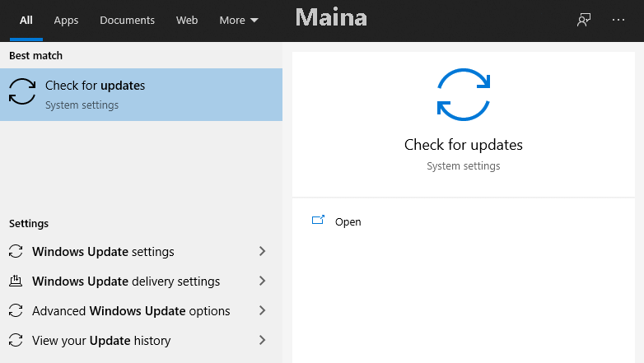Open Windows Update delivery settings result
This screenshot has width=644, height=363.
141,281
